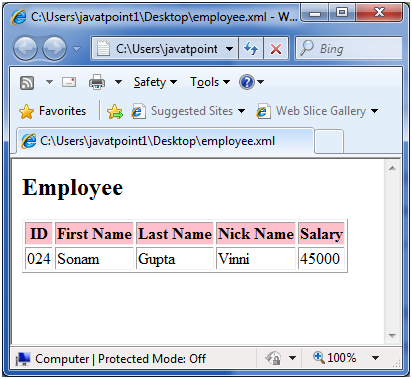Open recent pages dropdown beside Forward button
The height and width of the screenshot is (379, 412).
pos(77,49)
